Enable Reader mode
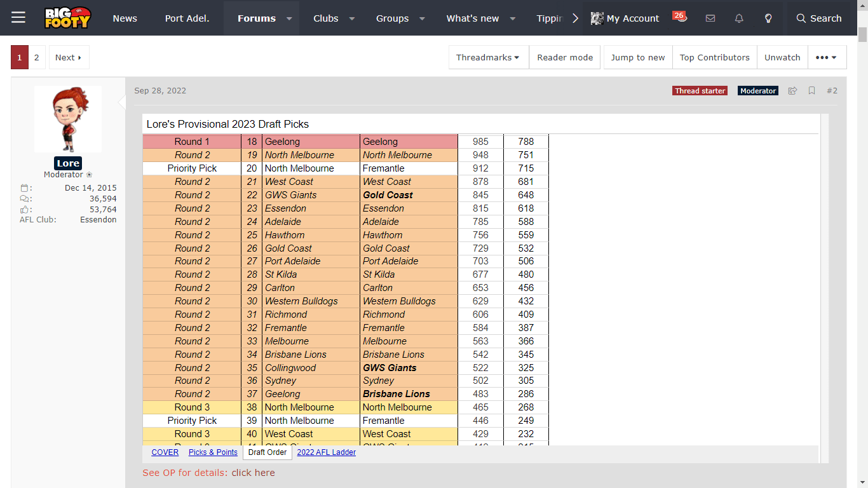 (565, 57)
